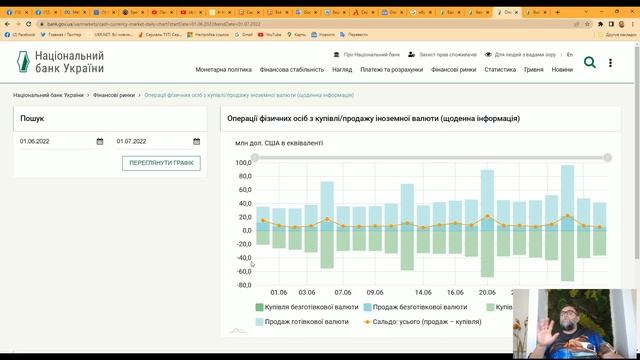The width and height of the screenshot is (640, 360).
Task: Toggle Сальдо: усього legend series
Action: [x=422, y=322]
